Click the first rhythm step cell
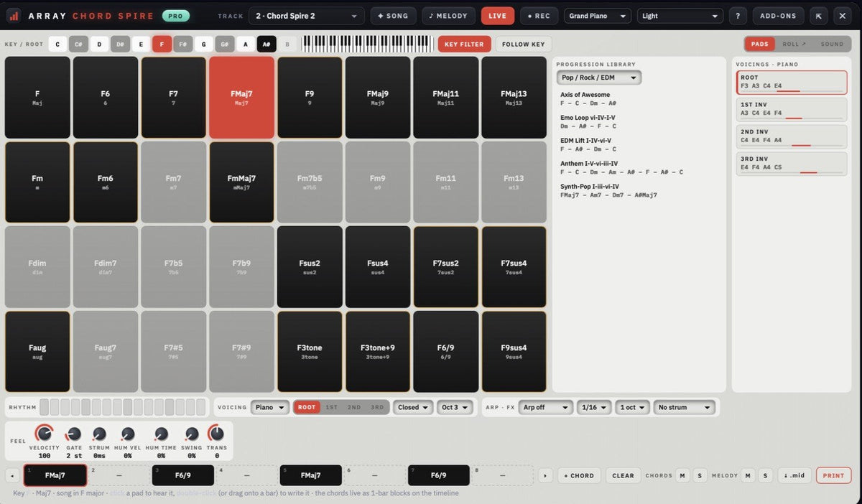862x504 pixels. 45,407
